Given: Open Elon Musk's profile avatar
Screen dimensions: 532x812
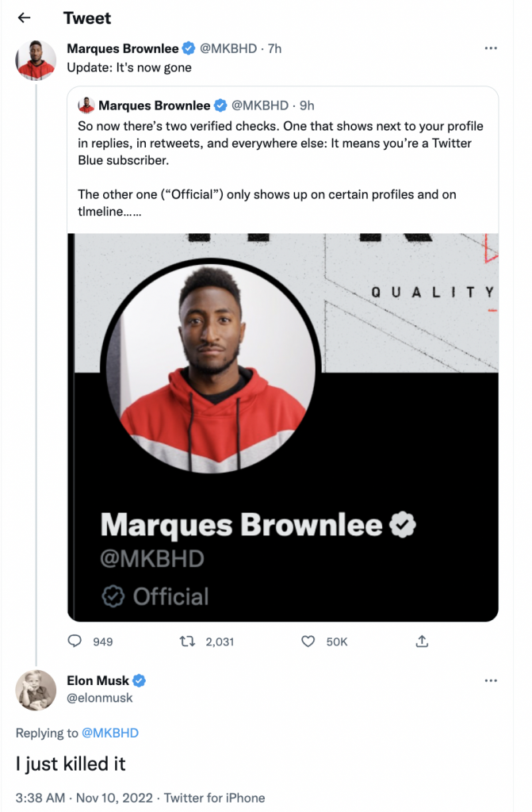Looking at the screenshot, I should pos(36,690).
